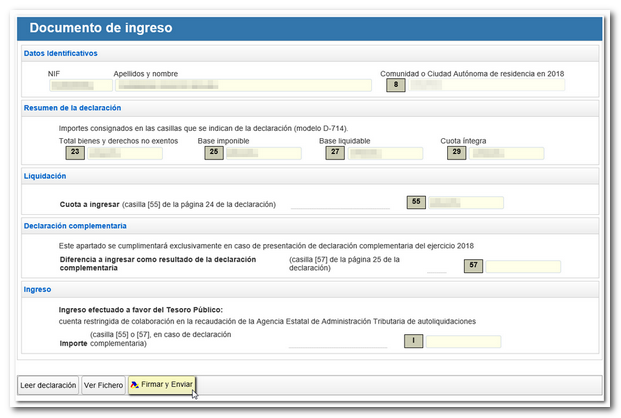Click the signature icon on Firmar y Enviar

tap(137, 384)
